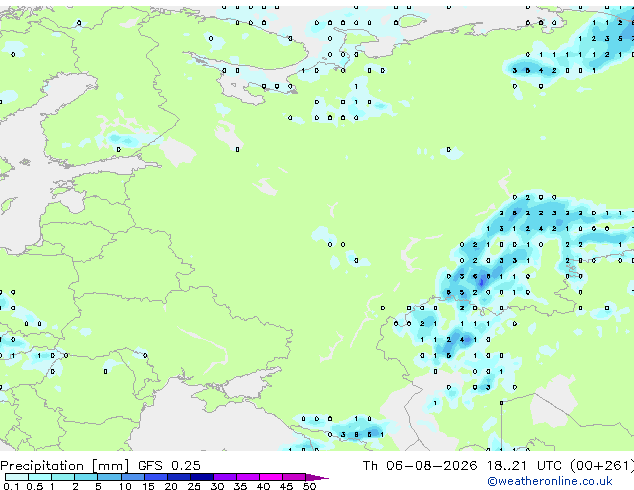634x490 pixels.
Task: Click the forecast date 'Th 06-08-2026'
Action: (x=420, y=466)
